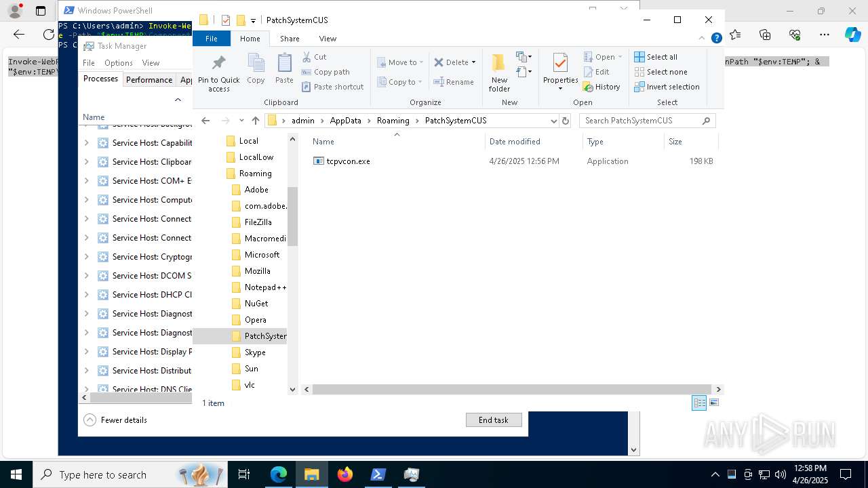Expand address bar history dropdown
The width and height of the screenshot is (868, 488).
(x=554, y=121)
